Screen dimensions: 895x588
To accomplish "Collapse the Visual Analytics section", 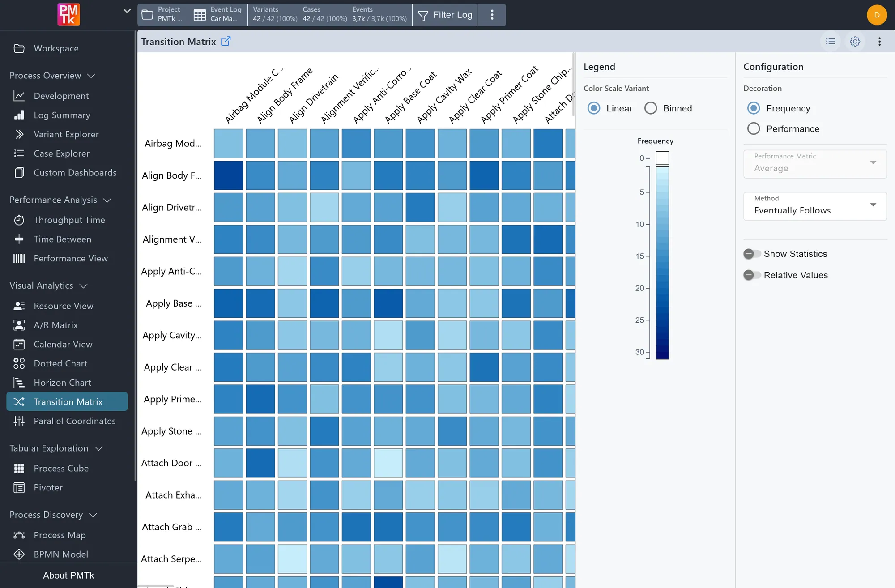I will tap(48, 285).
